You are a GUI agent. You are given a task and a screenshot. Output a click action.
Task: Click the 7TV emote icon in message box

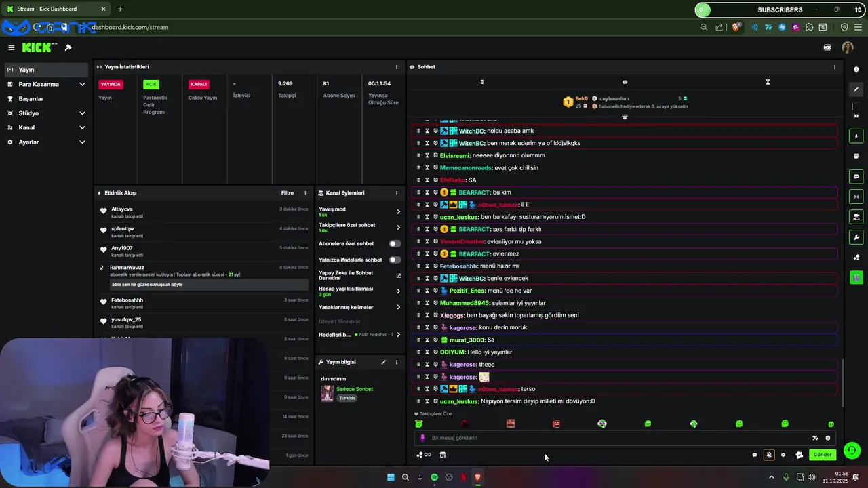(815, 438)
